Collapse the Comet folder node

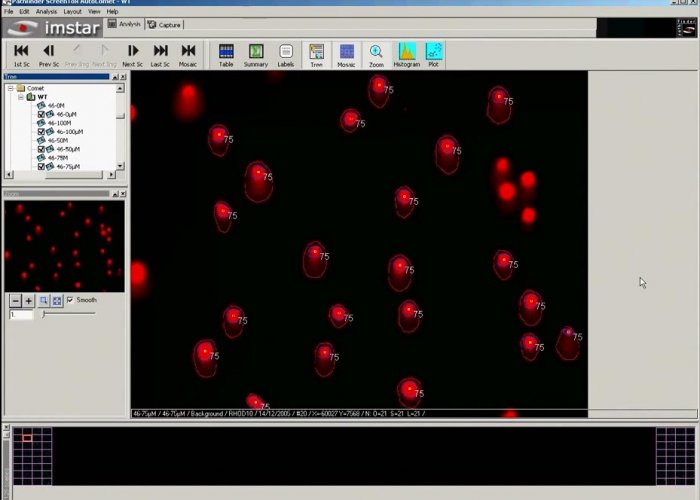click(11, 88)
